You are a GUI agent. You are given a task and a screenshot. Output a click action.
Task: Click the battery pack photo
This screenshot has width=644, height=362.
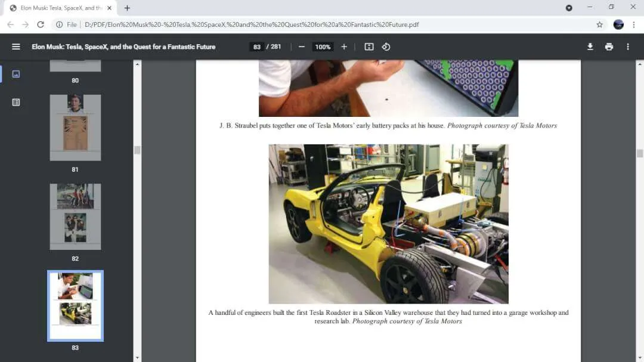click(389, 88)
